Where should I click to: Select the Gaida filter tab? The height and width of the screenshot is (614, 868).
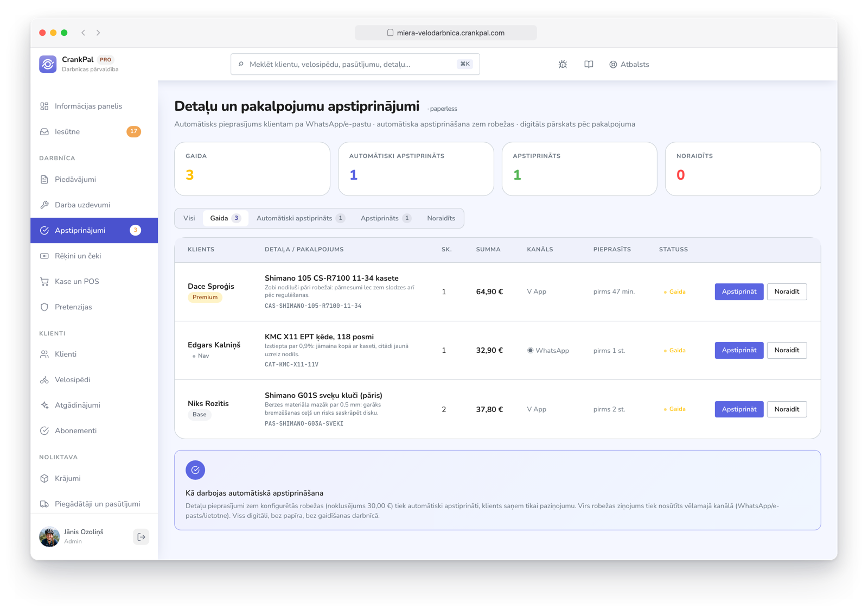[x=225, y=218]
